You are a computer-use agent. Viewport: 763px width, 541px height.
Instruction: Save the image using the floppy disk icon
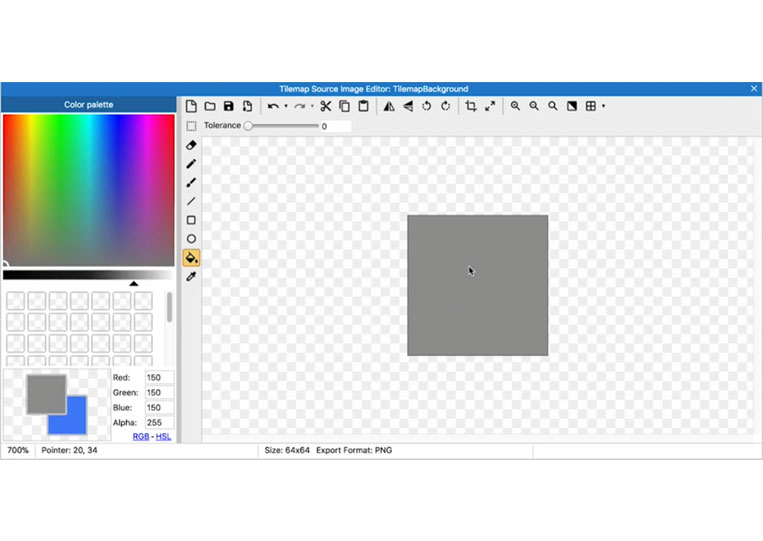229,106
